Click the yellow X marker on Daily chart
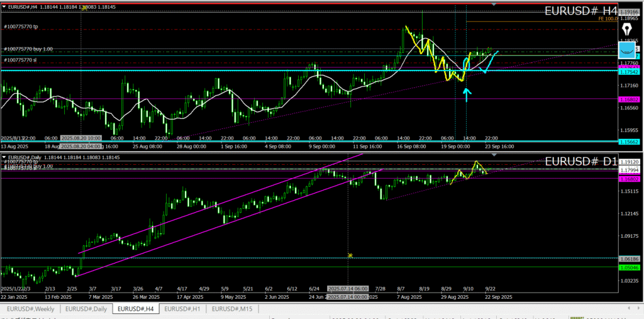Image resolution: width=644 pixels, height=319 pixels. click(350, 255)
